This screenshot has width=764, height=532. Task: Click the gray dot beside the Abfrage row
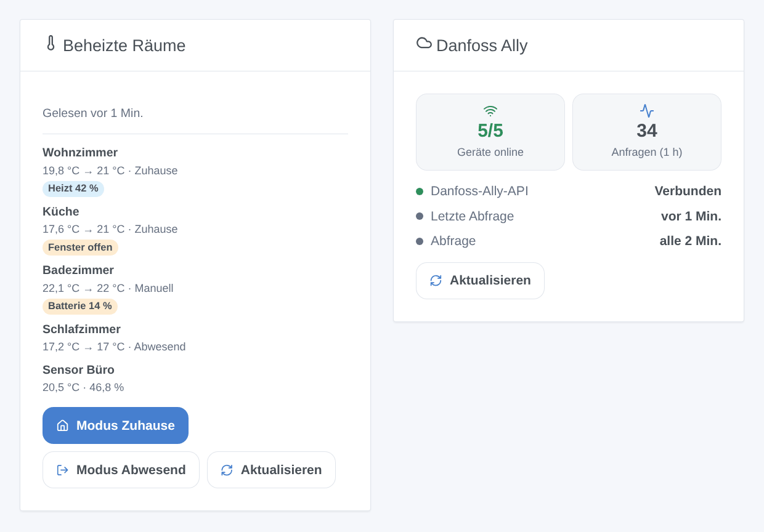420,241
